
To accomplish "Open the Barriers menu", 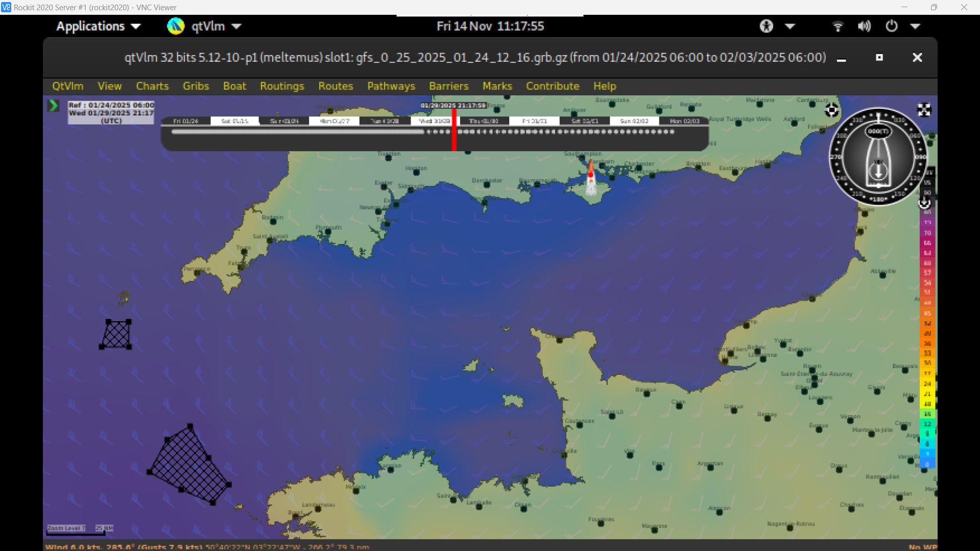I will tap(448, 86).
